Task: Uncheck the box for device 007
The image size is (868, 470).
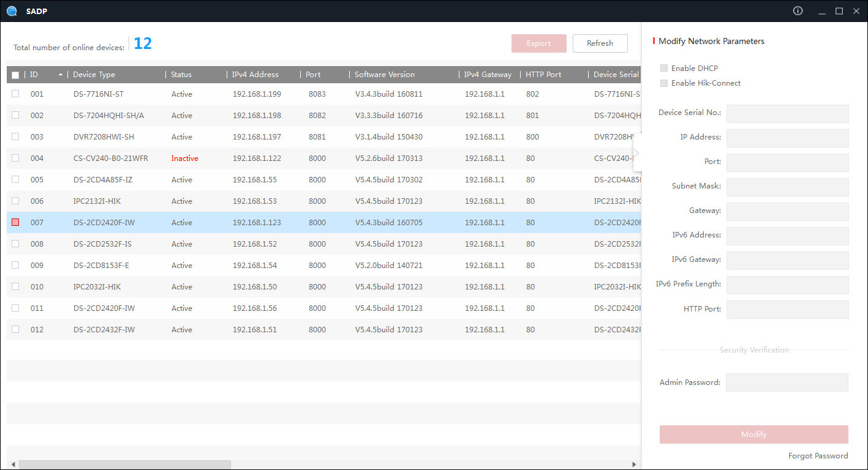Action: 15,222
